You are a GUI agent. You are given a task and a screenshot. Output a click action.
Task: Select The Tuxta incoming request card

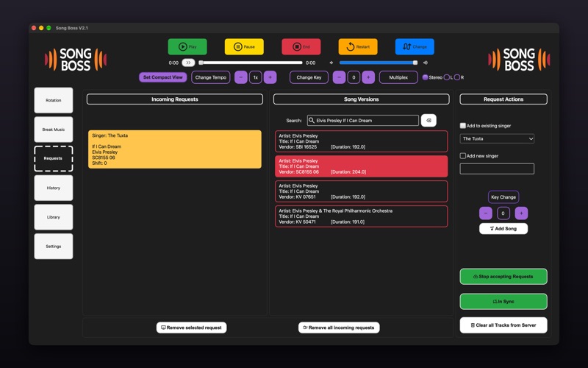[175, 149]
